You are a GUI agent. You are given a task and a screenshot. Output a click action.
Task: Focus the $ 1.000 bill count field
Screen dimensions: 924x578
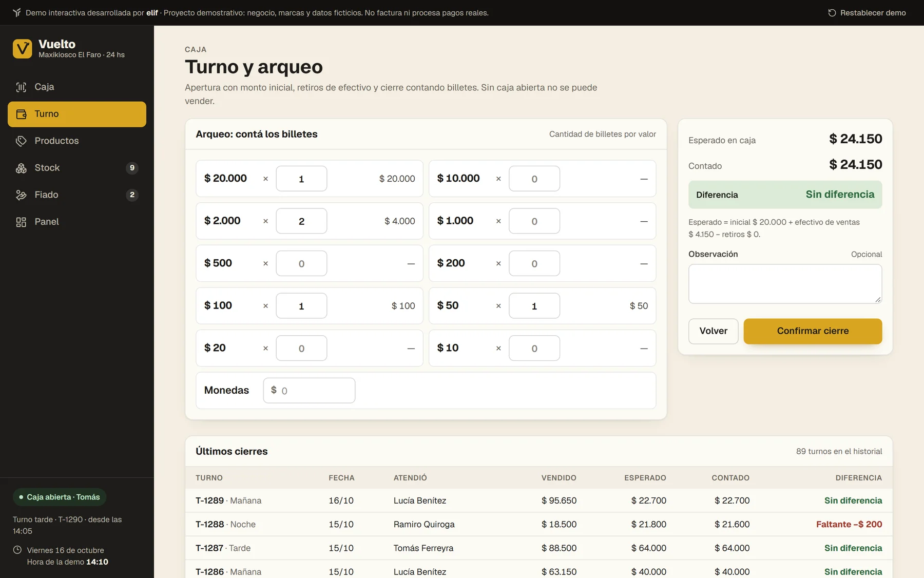point(534,221)
